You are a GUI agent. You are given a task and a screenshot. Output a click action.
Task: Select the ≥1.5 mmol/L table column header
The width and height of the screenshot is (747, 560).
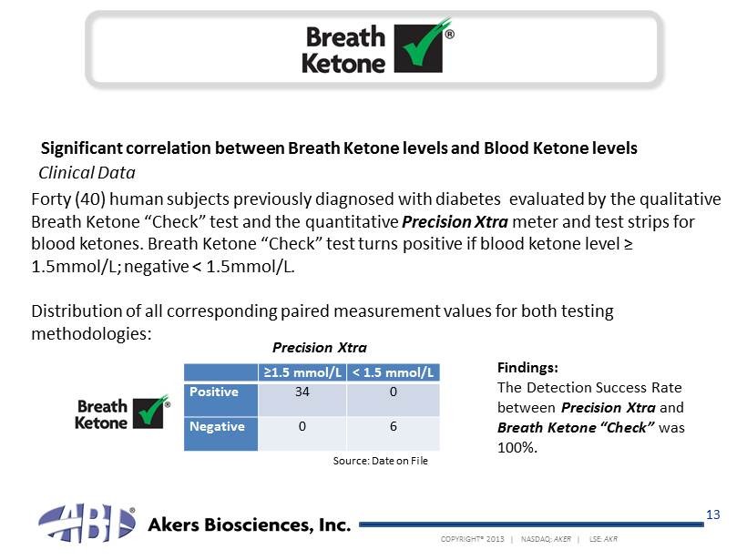point(302,372)
